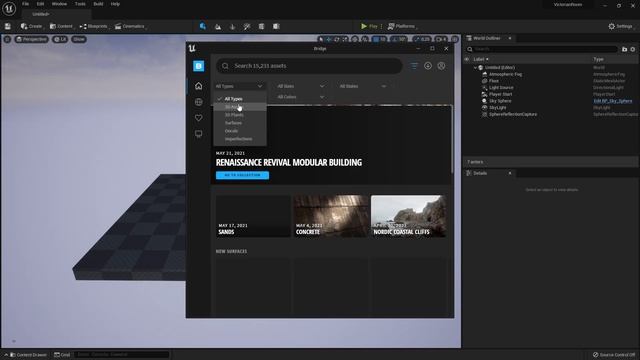The height and width of the screenshot is (360, 640).
Task: Open the outliner settings gear icon
Action: (633, 49)
